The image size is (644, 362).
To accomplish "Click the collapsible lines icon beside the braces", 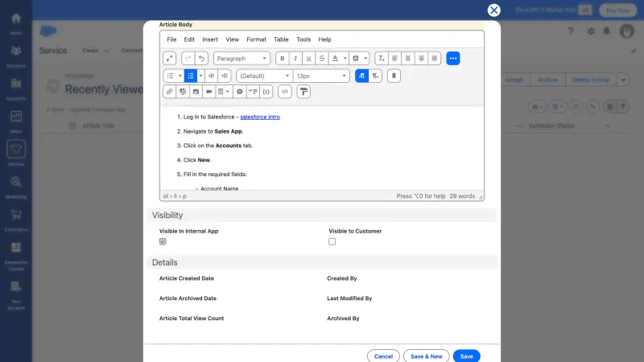I will pyautogui.click(x=253, y=92).
